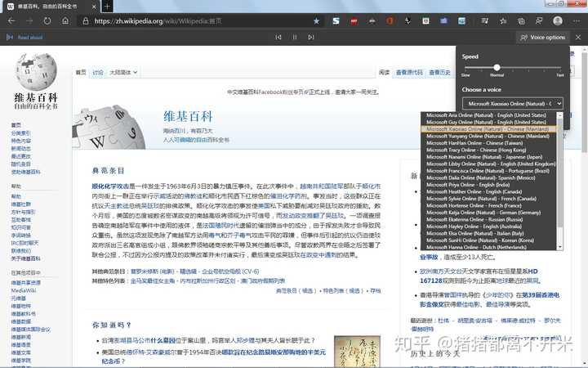Image resolution: width=588 pixels, height=368 pixels.
Task: Pick Microsoft Elsa Online Italian voice
Action: 488,233
